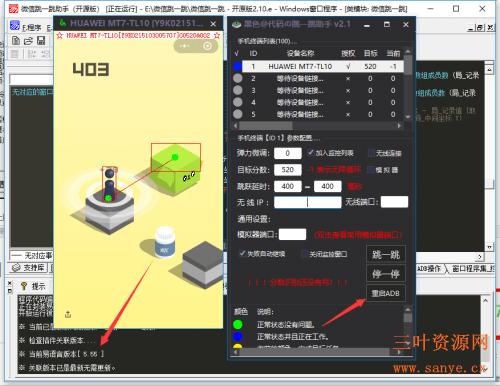The width and height of the screenshot is (500, 386).
Task: Click the blue color legend dot
Action: pos(238,336)
